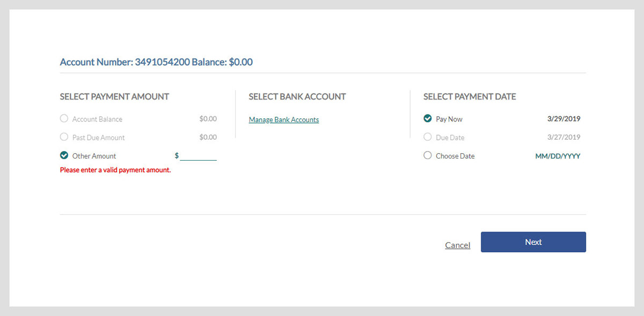This screenshot has width=644, height=316.
Task: Click the blue Next button
Action: tap(533, 242)
